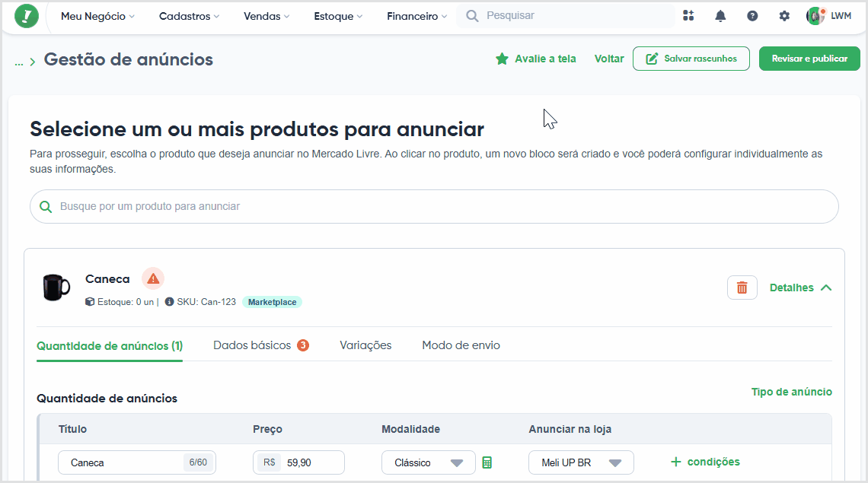Click the magnifier icon in product search
The width and height of the screenshot is (868, 483).
point(46,206)
